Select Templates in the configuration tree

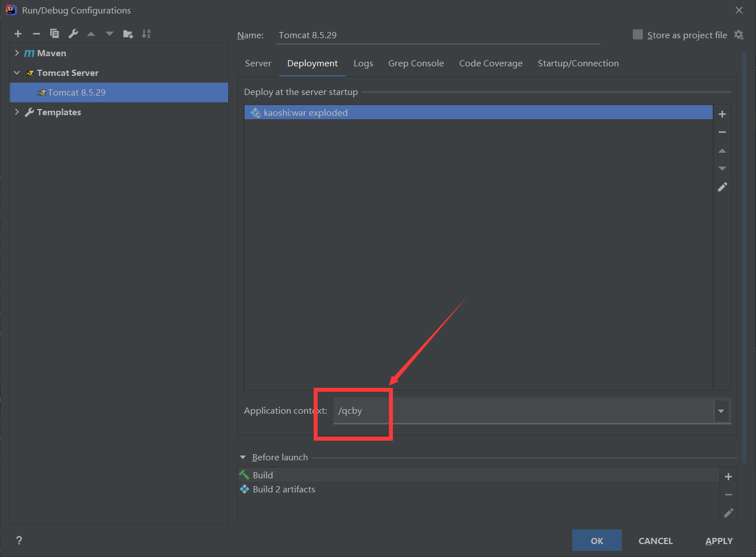pyautogui.click(x=59, y=112)
